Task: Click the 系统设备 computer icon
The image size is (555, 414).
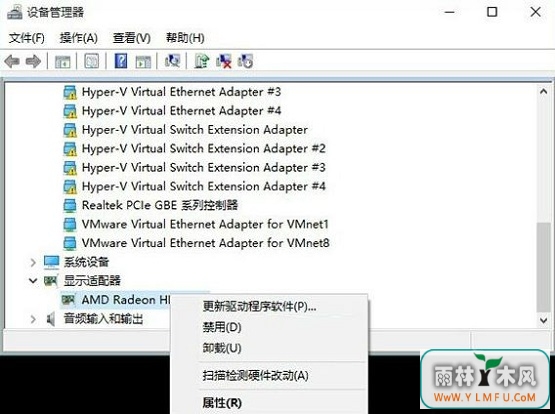Action: pyautogui.click(x=51, y=262)
